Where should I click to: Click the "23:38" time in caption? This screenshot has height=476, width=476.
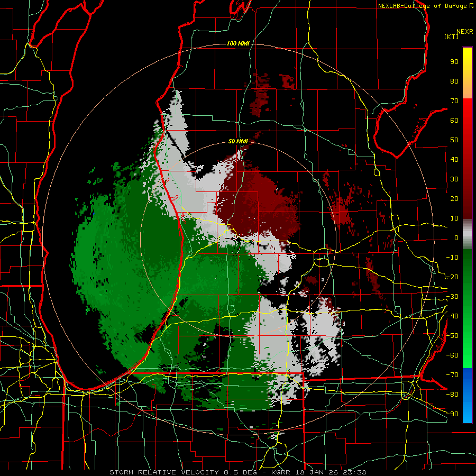(354, 472)
